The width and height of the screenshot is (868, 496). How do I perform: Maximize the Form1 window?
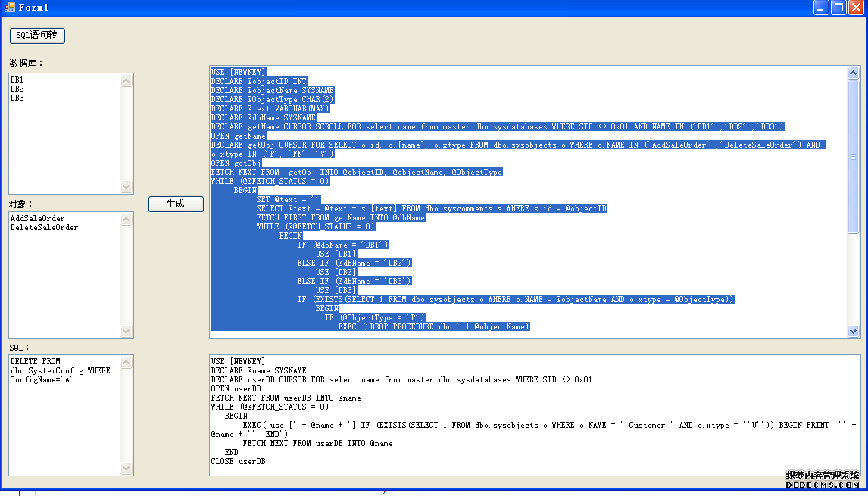pyautogui.click(x=838, y=8)
